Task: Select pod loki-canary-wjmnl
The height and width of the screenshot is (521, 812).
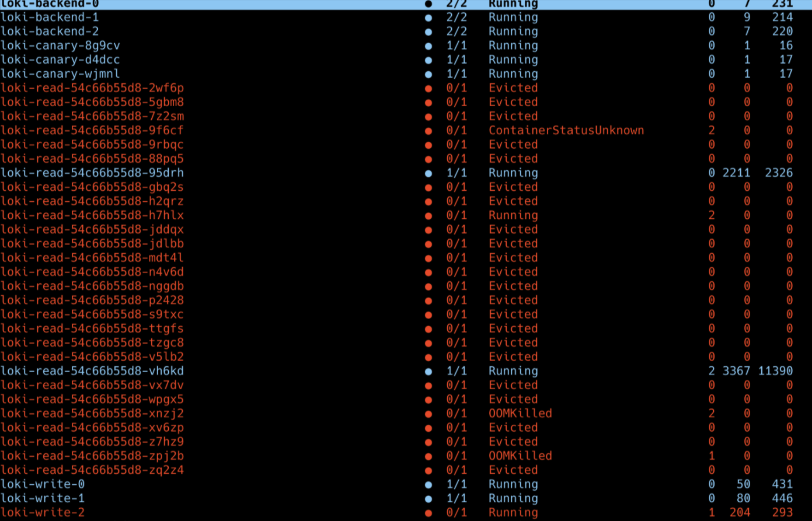Action: click(60, 74)
